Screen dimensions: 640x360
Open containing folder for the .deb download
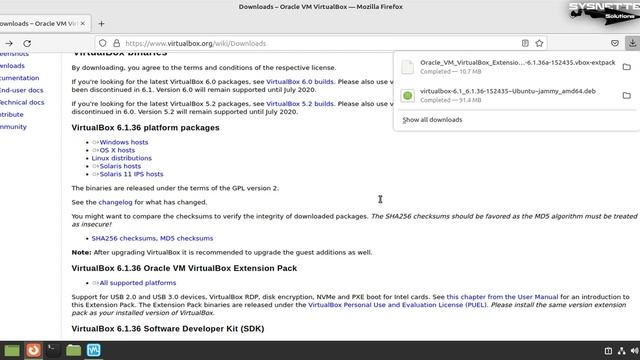[x=627, y=96]
